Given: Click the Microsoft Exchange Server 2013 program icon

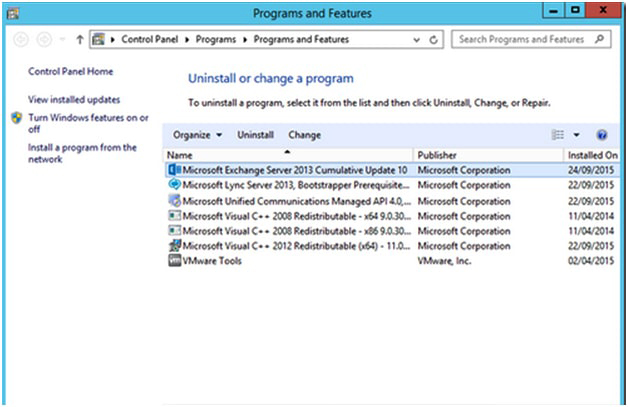Looking at the screenshot, I should [x=174, y=170].
